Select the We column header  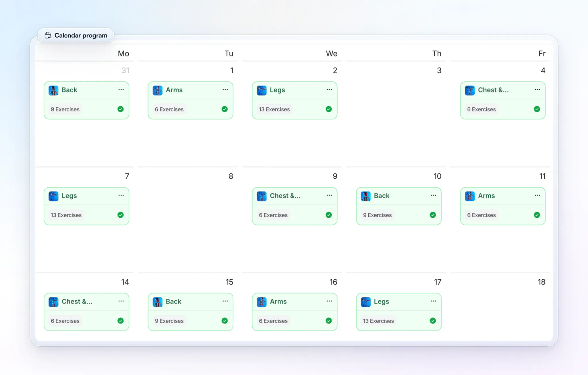(332, 53)
